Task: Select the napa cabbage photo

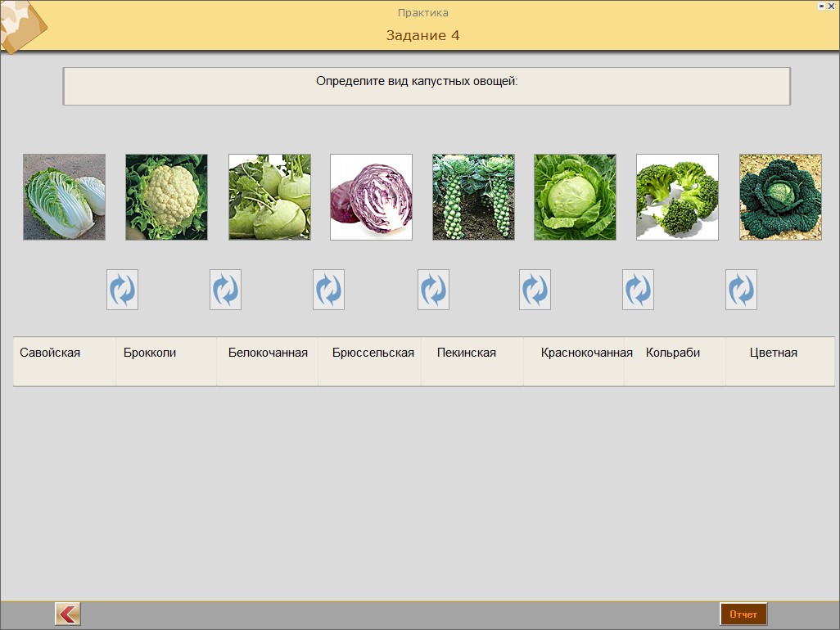Action: pos(64,197)
